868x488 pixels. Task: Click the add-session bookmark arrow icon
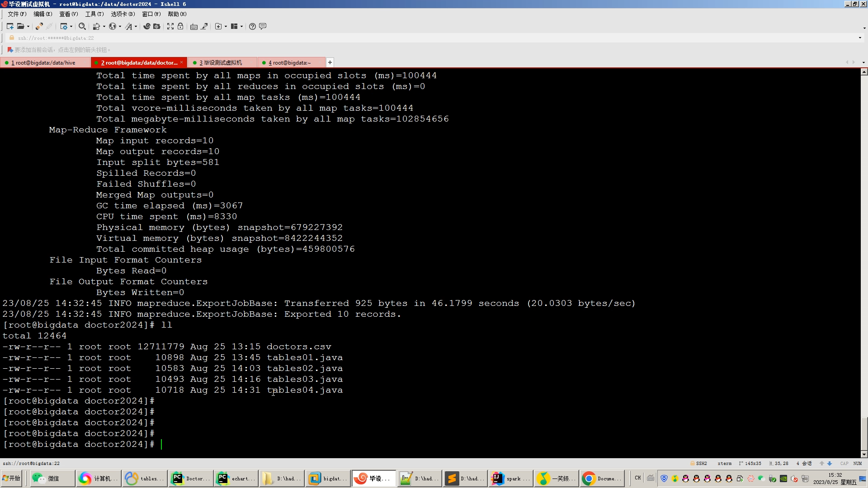point(10,50)
